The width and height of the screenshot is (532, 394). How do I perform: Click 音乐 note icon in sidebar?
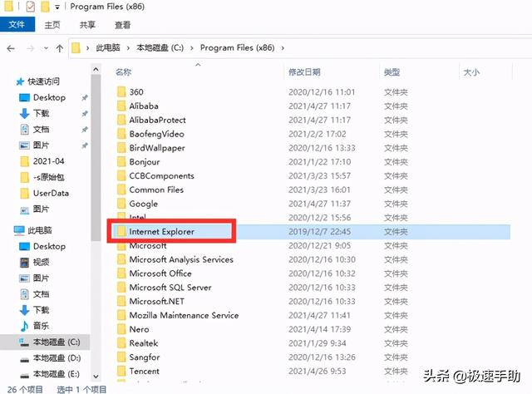click(x=24, y=326)
